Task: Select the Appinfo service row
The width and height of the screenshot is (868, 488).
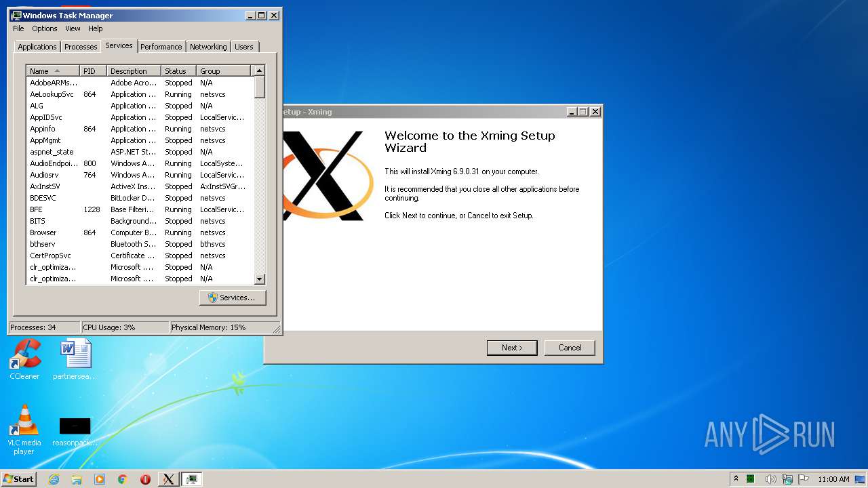Action: (x=140, y=129)
